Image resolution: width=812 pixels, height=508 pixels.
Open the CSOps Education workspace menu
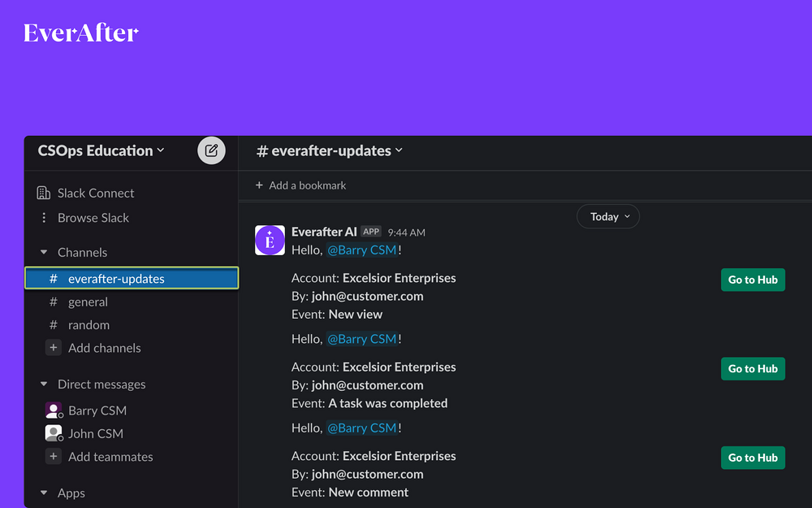tap(101, 150)
